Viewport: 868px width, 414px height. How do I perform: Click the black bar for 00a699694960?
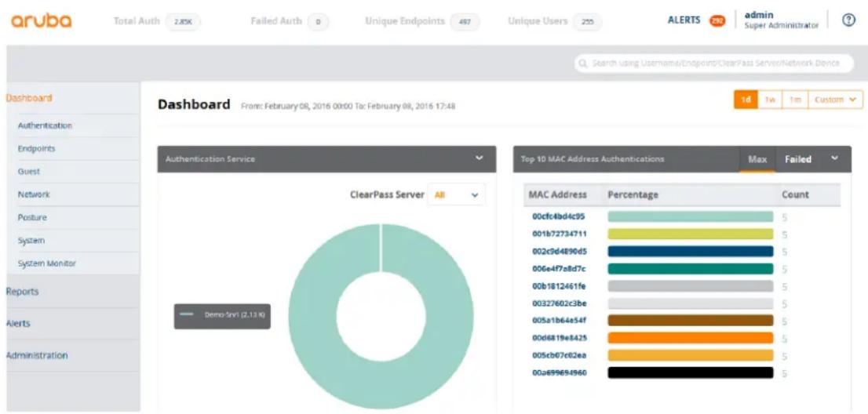click(691, 372)
